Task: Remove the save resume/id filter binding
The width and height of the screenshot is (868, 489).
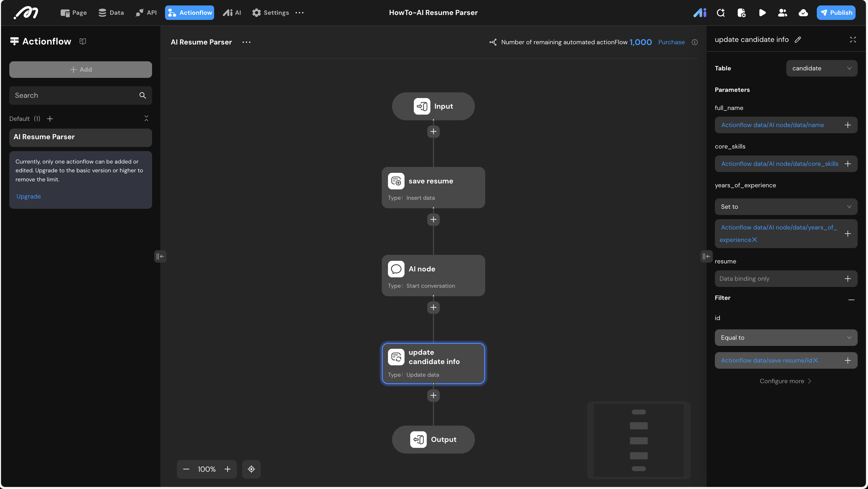Action: tap(815, 360)
